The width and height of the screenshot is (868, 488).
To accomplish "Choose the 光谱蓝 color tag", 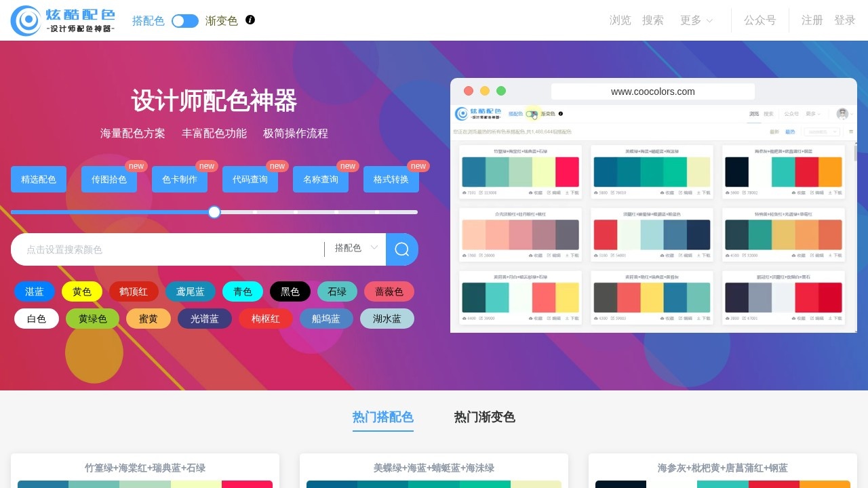I will (205, 319).
